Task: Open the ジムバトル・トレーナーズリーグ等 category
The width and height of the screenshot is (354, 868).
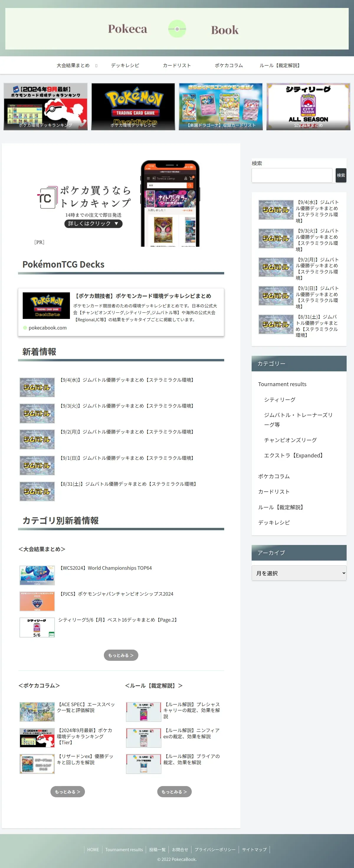Action: pyautogui.click(x=298, y=420)
